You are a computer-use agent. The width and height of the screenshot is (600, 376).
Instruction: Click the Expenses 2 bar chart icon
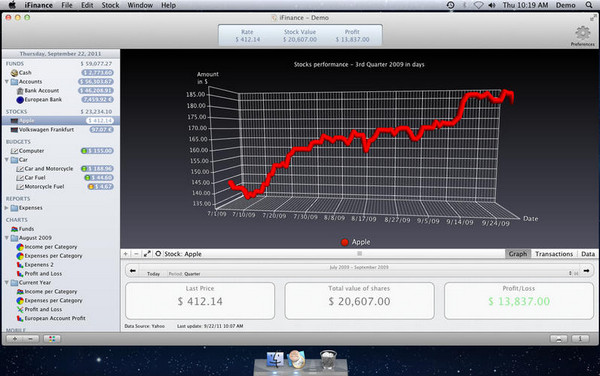(x=20, y=265)
